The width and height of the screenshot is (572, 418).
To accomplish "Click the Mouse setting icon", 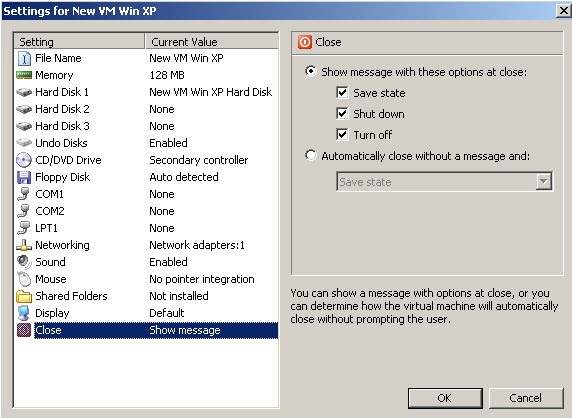I will (24, 279).
